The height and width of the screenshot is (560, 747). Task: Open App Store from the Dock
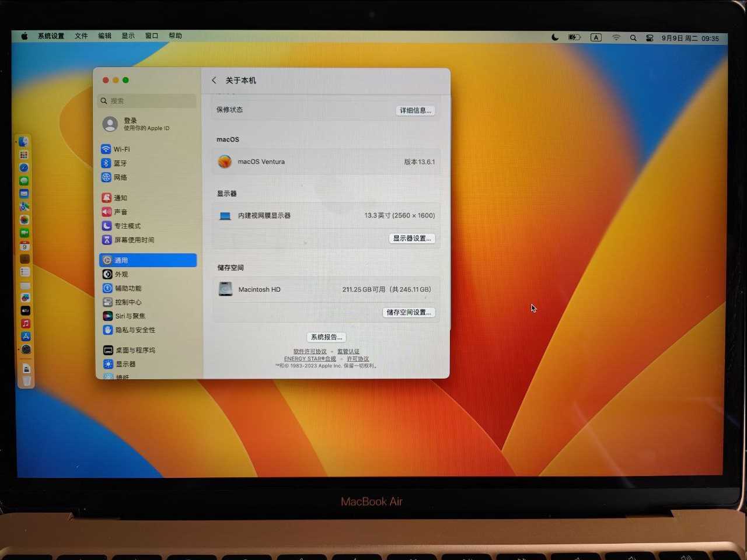point(26,337)
